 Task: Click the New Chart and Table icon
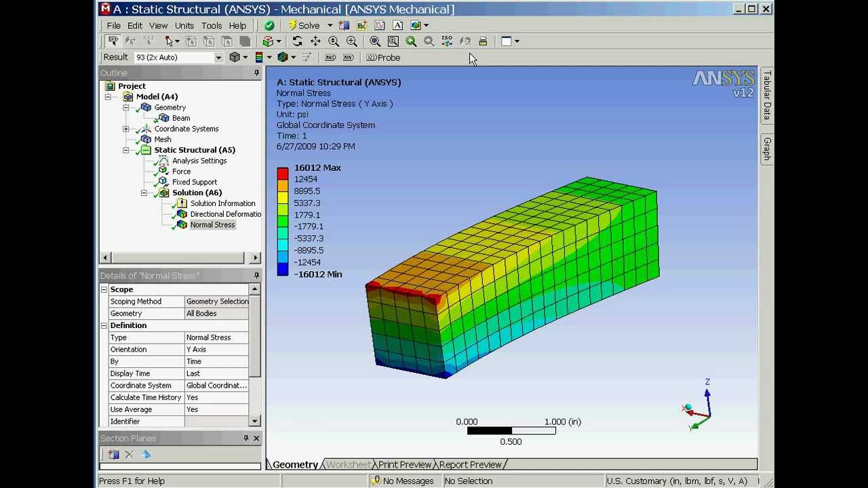[x=380, y=25]
